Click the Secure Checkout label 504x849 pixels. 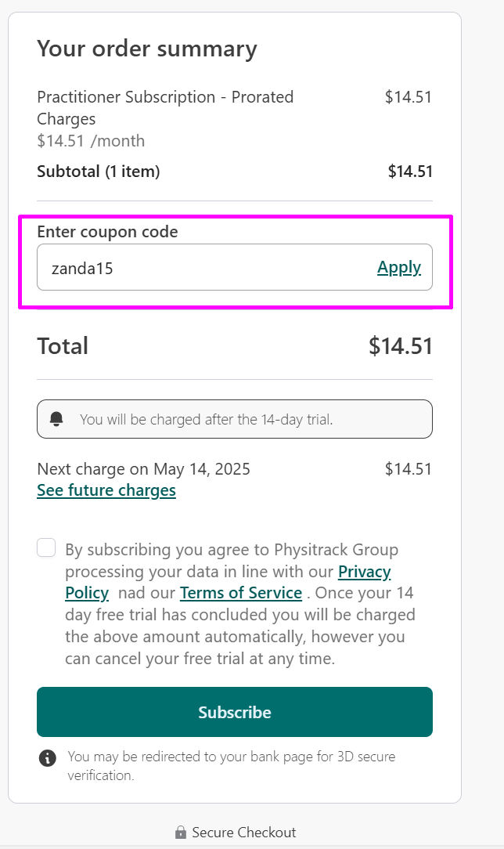tap(244, 833)
